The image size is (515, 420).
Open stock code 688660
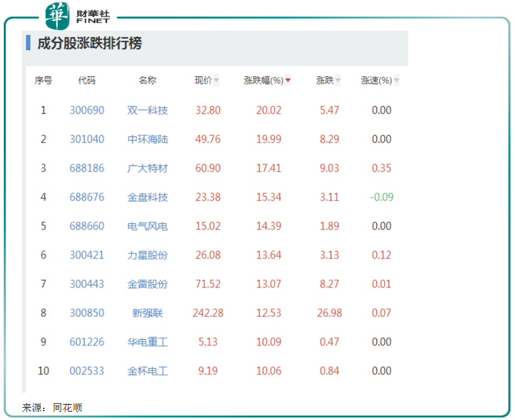click(87, 226)
